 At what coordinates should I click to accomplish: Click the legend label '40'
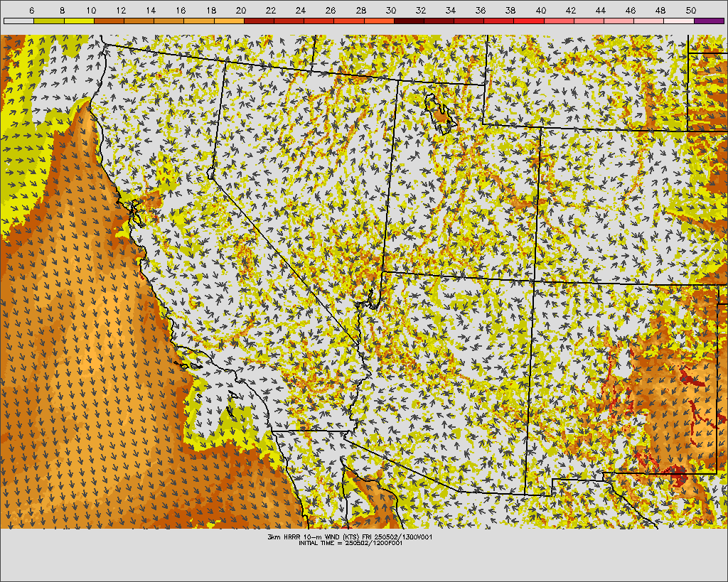pos(541,10)
